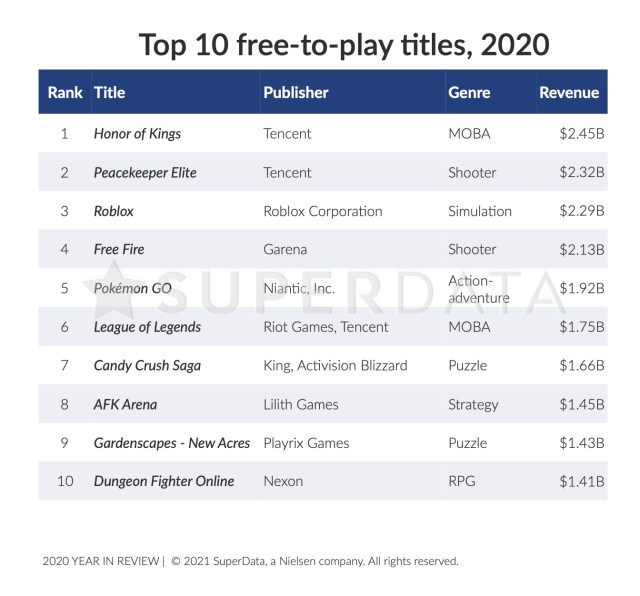Click the Nexon publisher cell
The width and height of the screenshot is (640, 596).
[x=283, y=481]
